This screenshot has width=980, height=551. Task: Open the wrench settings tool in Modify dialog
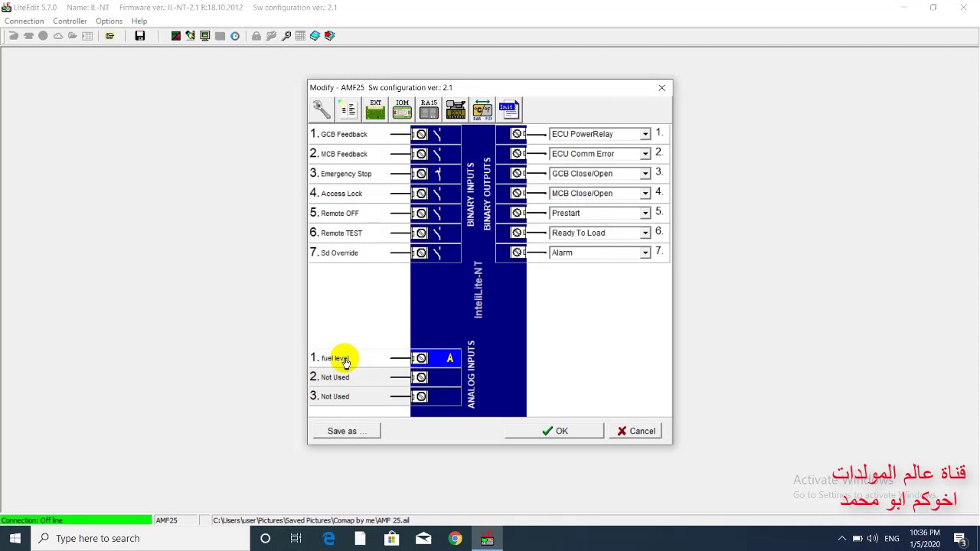[x=322, y=110]
